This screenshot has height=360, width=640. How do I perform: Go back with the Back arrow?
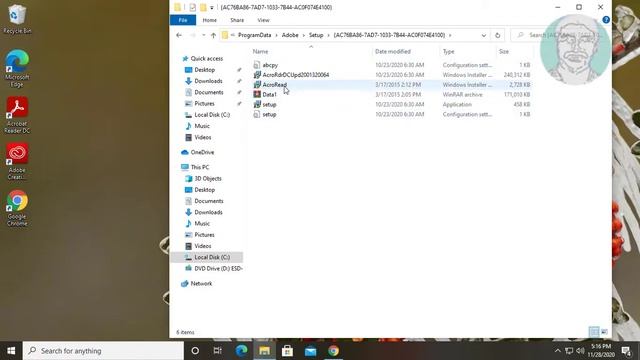tap(179, 35)
